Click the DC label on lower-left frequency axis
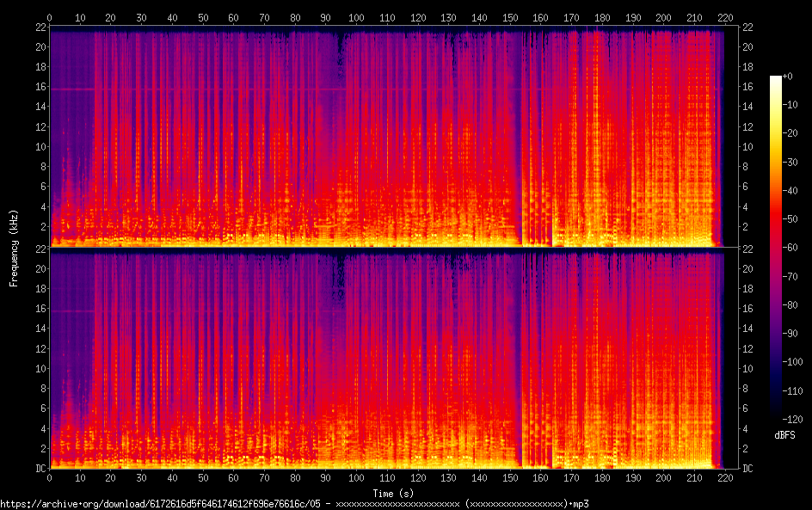The image size is (812, 510). pos(40,469)
